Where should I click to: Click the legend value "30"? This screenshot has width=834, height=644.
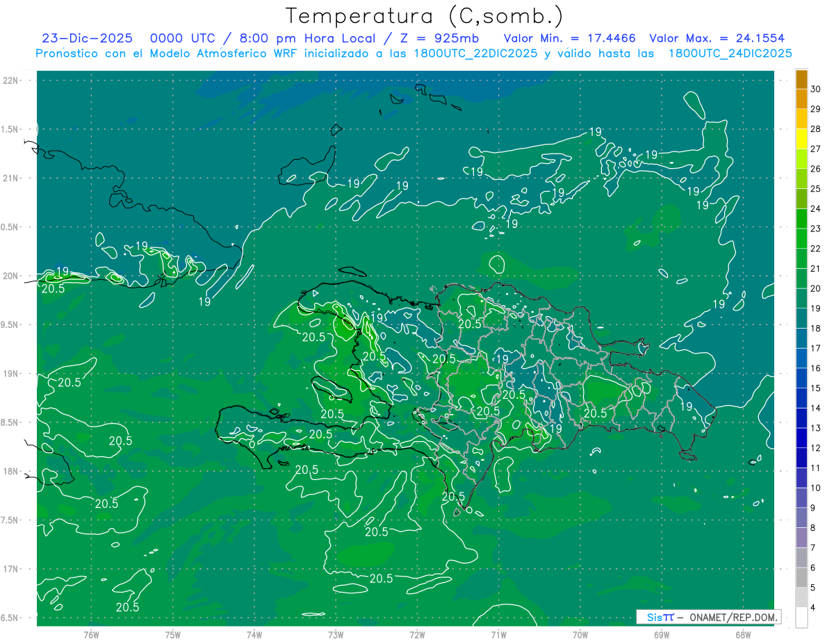tap(815, 89)
